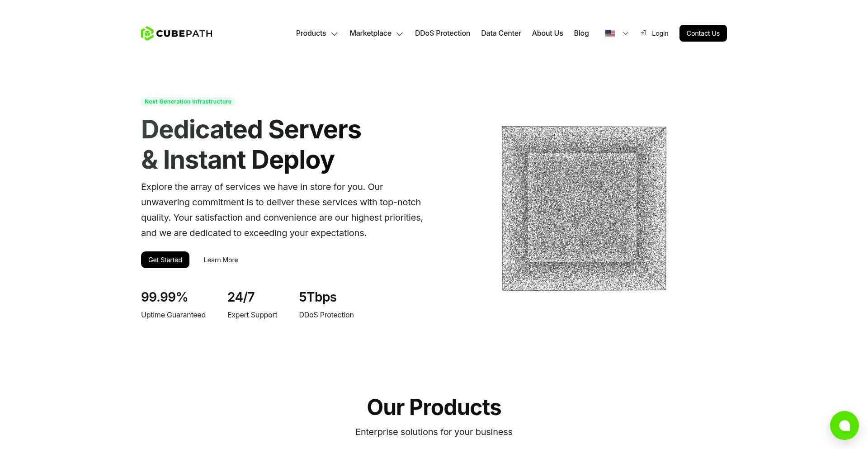Click the Products menu label
The width and height of the screenshot is (868, 449).
(x=311, y=33)
